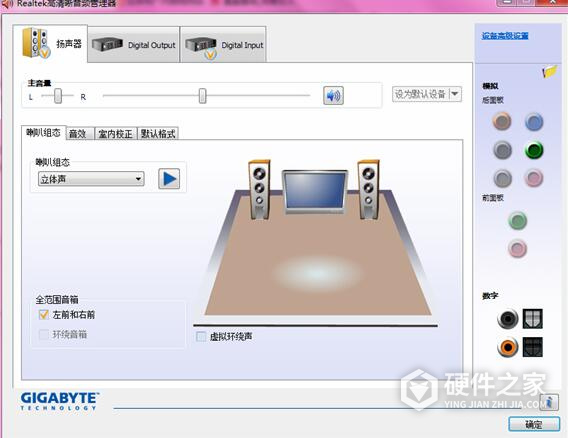Expand the 立体声 speaker configuration dropdown
Viewport: 568px width, 438px height.
pyautogui.click(x=91, y=179)
